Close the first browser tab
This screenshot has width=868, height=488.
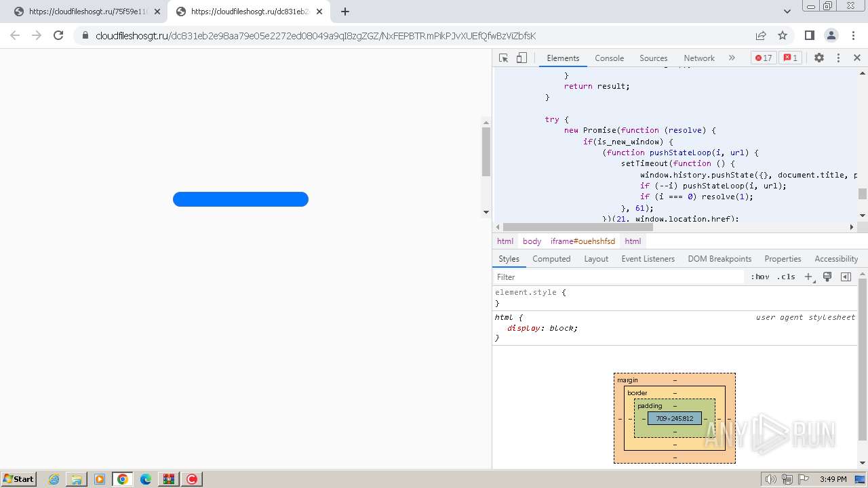(157, 12)
